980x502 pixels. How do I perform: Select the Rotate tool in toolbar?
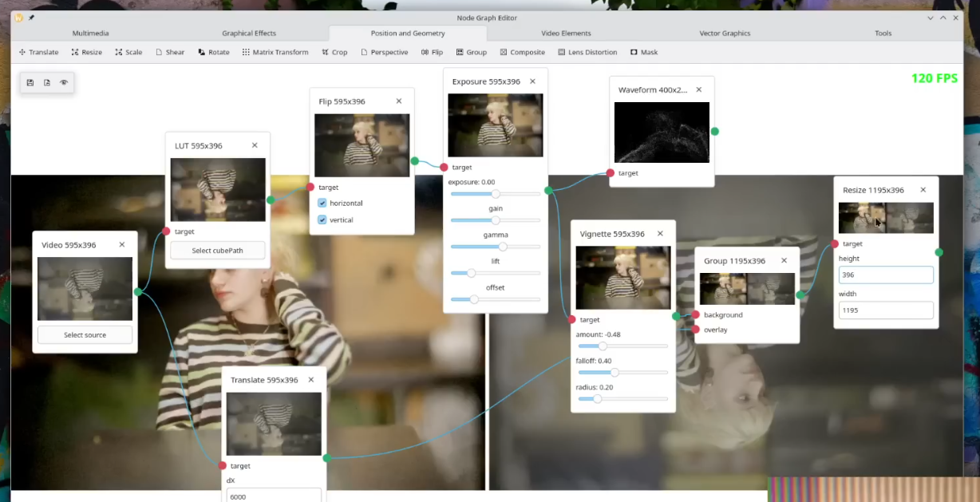[213, 52]
